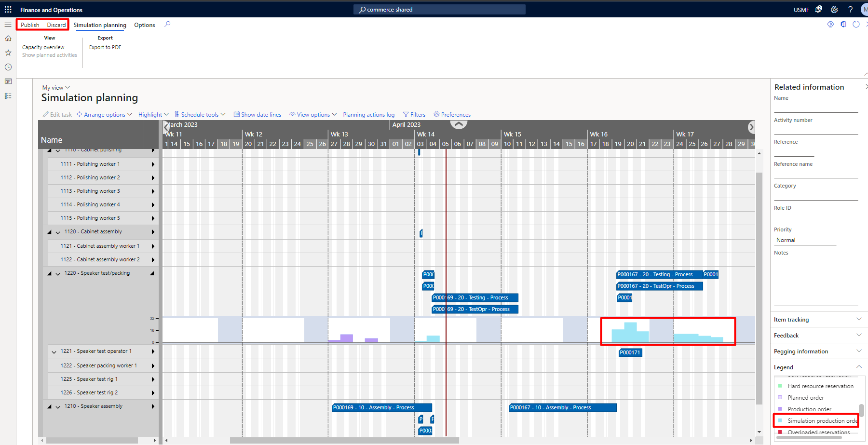The width and height of the screenshot is (868, 445).
Task: Collapse the Legend section
Action: 818,367
